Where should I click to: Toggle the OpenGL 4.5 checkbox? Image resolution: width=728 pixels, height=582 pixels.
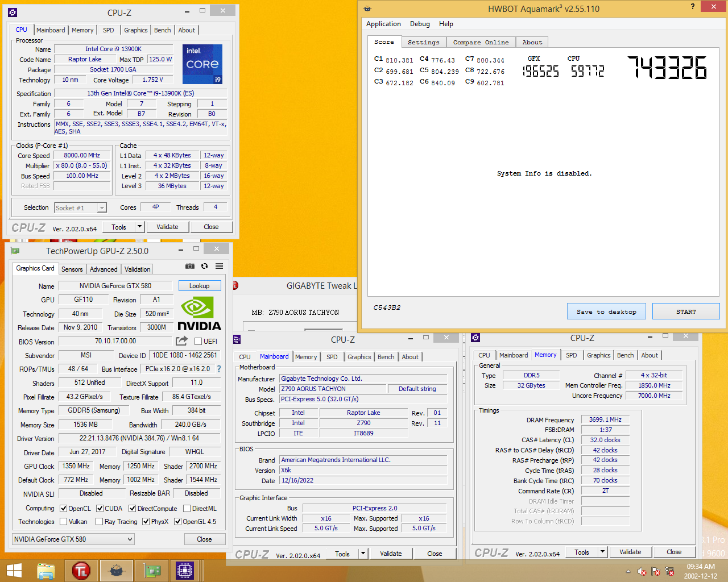177,521
